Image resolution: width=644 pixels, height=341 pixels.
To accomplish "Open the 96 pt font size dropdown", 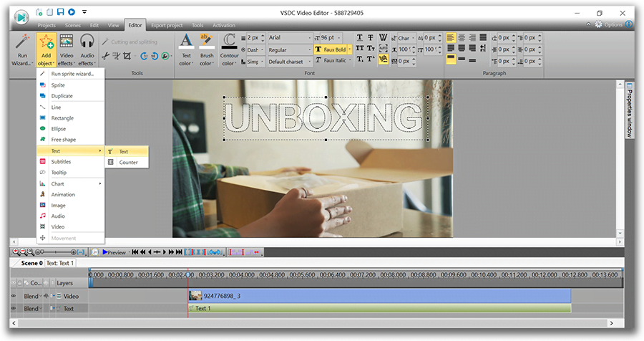I will 328,37.
